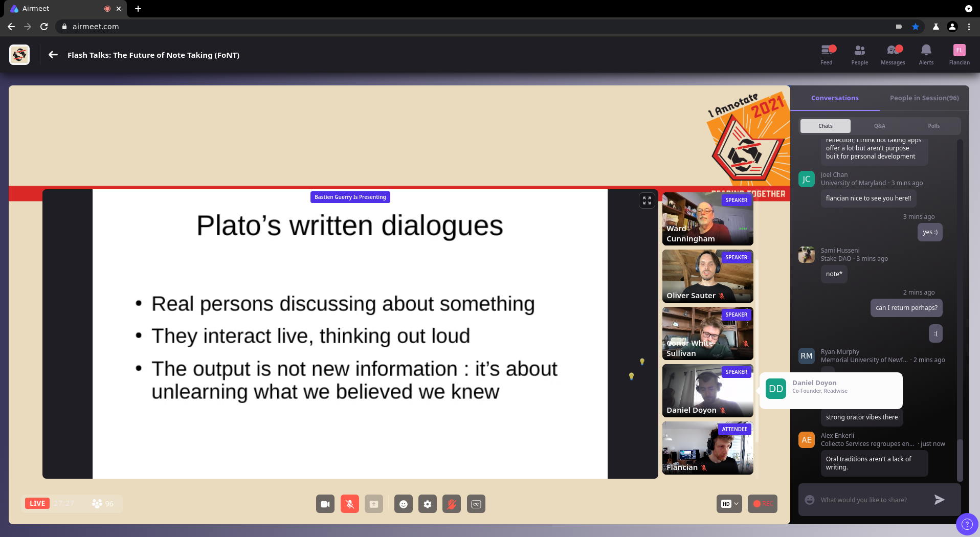Click Flancian's attendee video tile
Screen dimensions: 980x537
tap(707, 448)
